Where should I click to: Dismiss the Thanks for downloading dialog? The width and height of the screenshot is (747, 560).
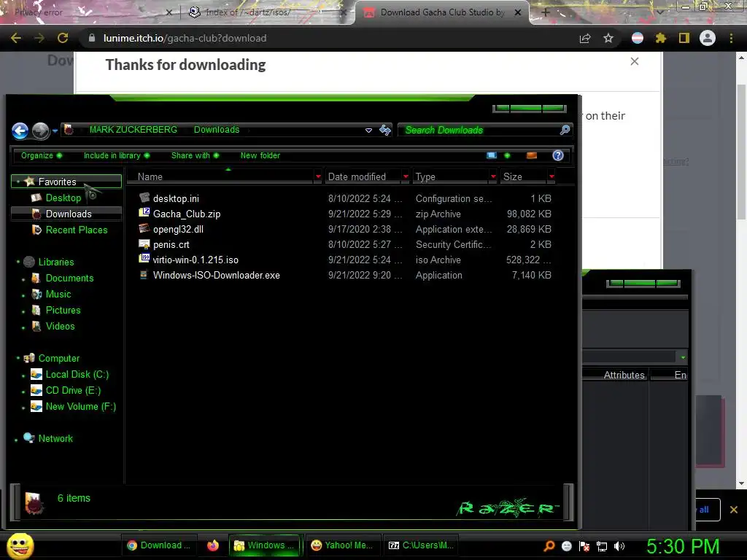[634, 61]
